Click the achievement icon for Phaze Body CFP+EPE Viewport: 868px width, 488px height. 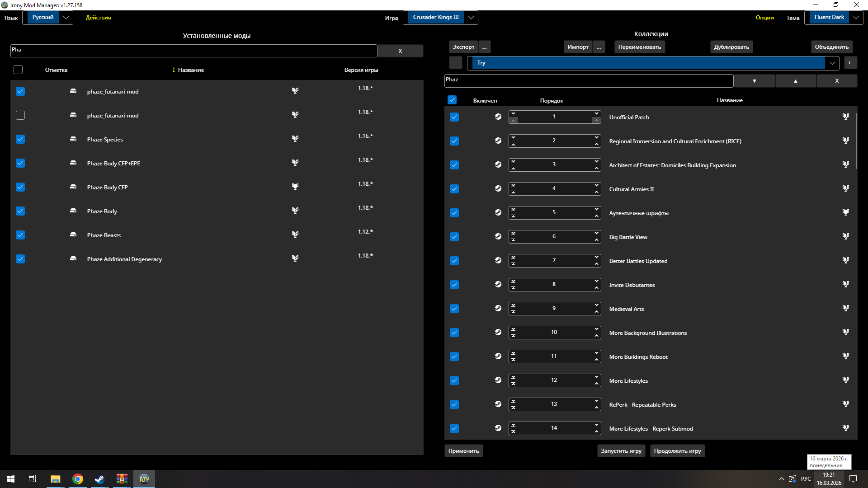point(295,163)
